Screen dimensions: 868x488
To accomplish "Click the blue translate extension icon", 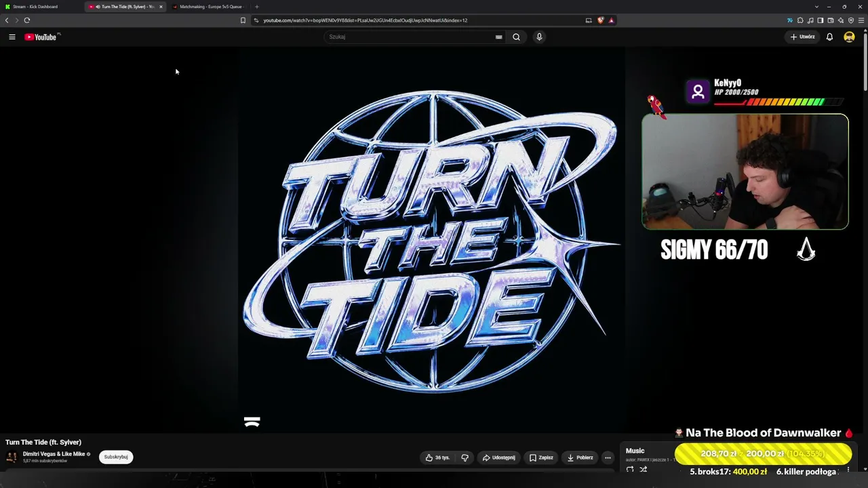I will coord(789,20).
